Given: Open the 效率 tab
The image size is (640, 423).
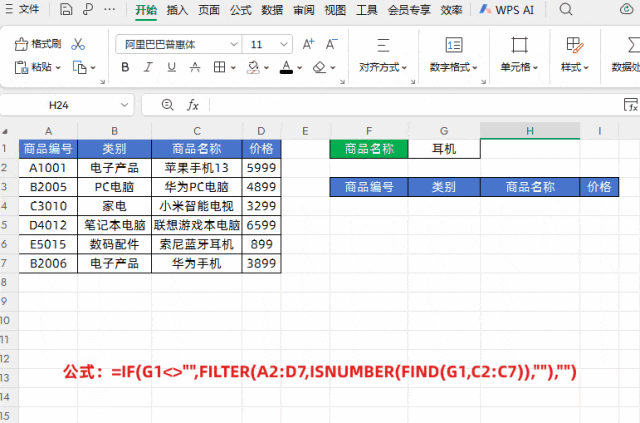Looking at the screenshot, I should click(x=451, y=10).
